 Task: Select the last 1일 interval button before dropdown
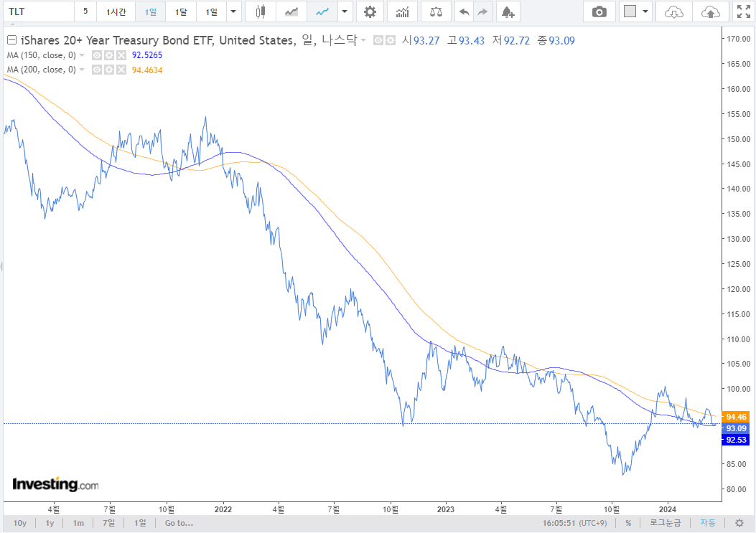211,11
